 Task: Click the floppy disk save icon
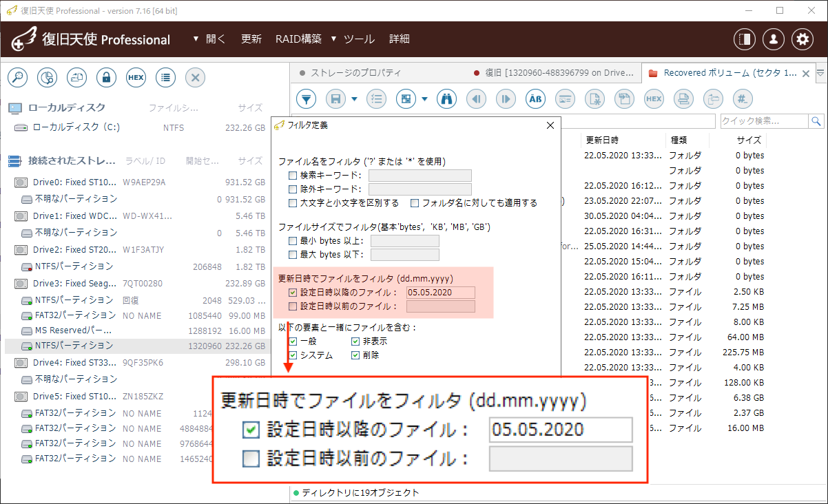pos(336,99)
